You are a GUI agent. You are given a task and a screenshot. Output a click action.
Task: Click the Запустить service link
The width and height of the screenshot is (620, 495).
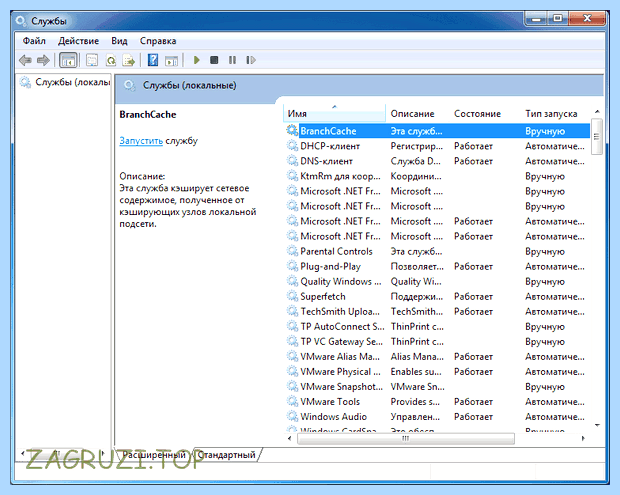pos(141,141)
